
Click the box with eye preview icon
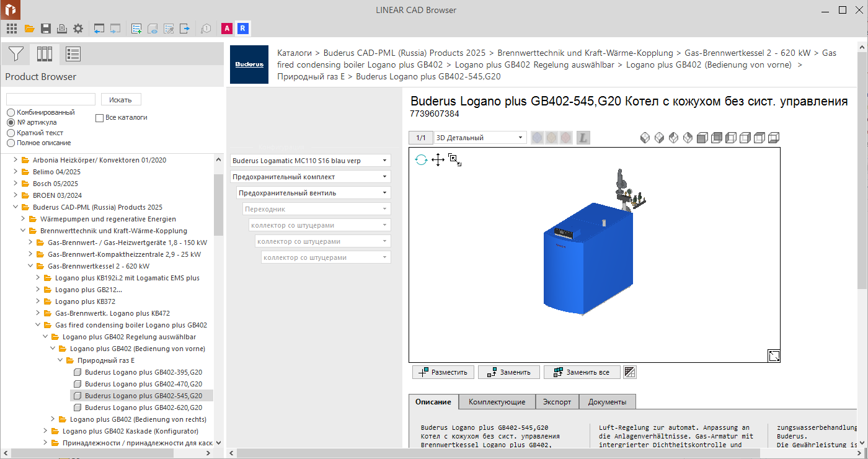click(x=153, y=29)
